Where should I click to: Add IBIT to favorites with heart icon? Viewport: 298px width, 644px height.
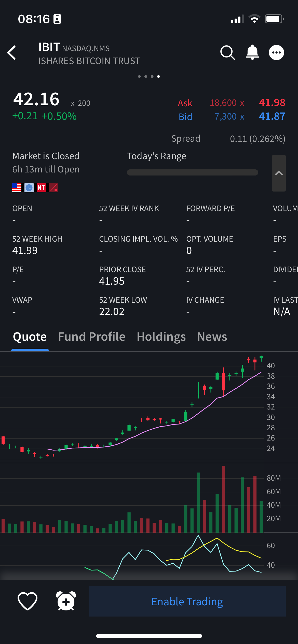tap(28, 601)
